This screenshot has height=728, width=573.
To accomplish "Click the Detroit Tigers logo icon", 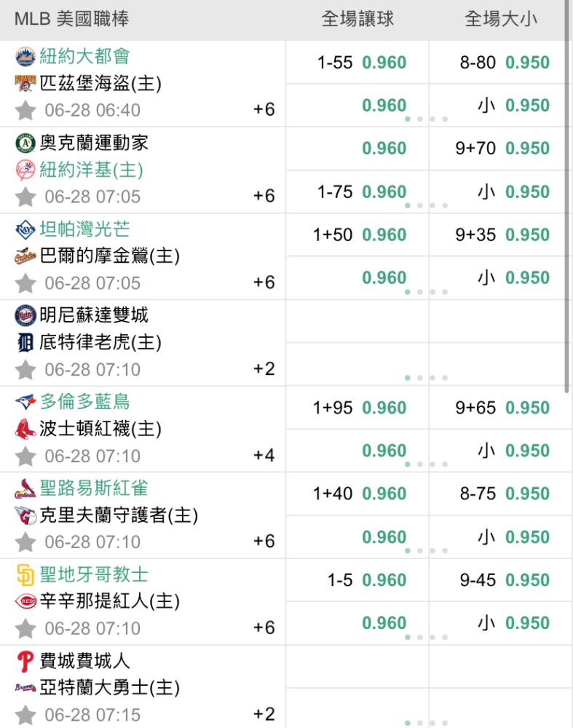I will coord(25,341).
